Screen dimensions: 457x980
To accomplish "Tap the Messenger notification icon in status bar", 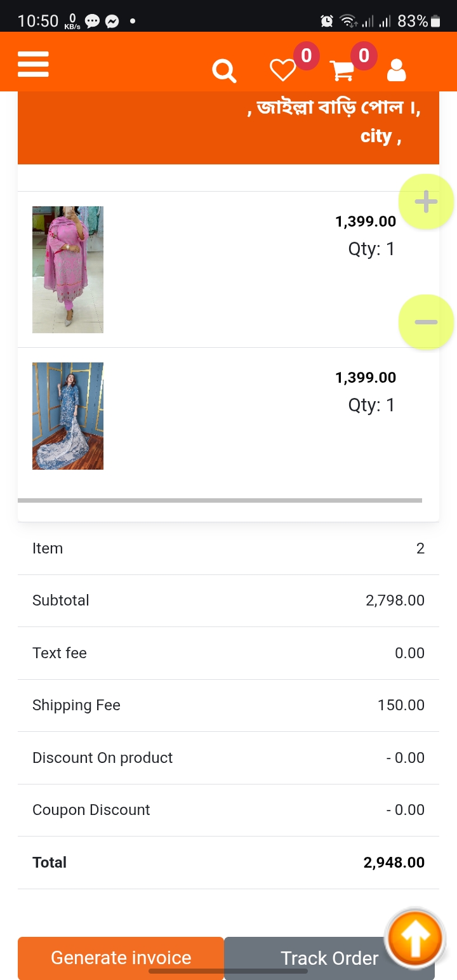I will tap(112, 22).
